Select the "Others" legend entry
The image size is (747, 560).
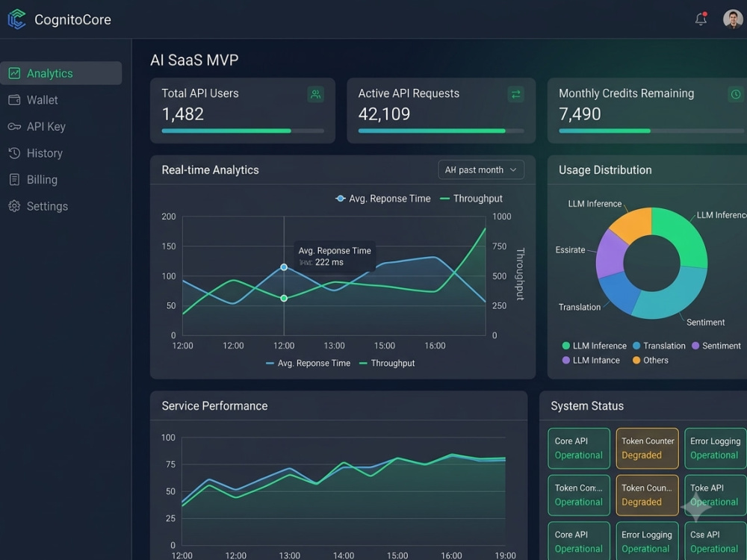click(651, 361)
